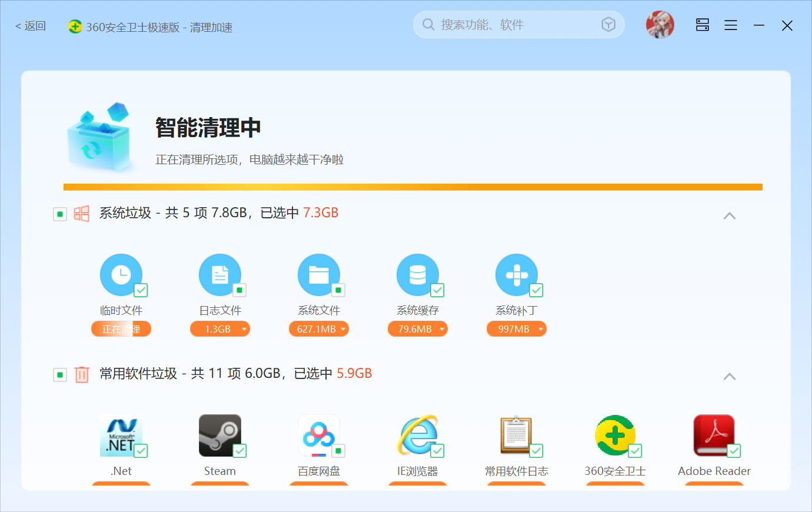Viewport: 812px width, 512px height.
Task: Click the 7.3GB selected size text
Action: pos(321,213)
